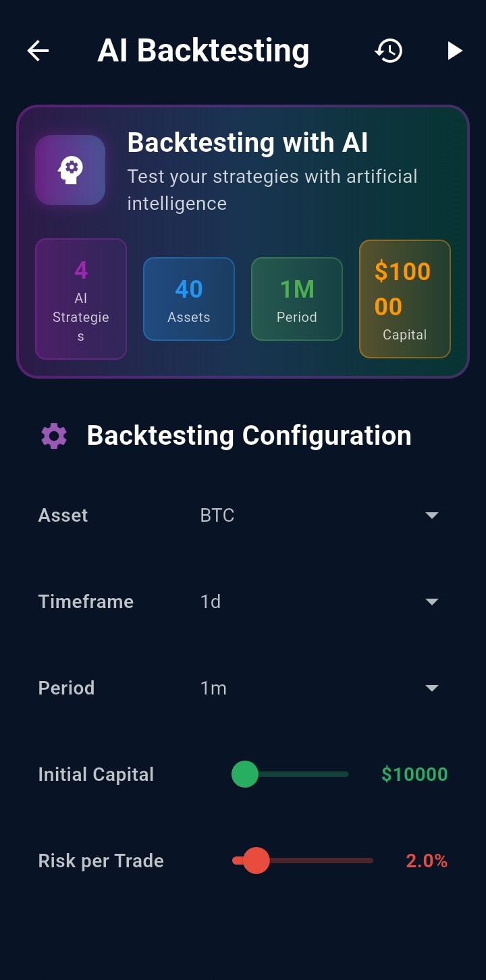Tap the Backtesting with AI heading
486x980 pixels.
point(247,143)
